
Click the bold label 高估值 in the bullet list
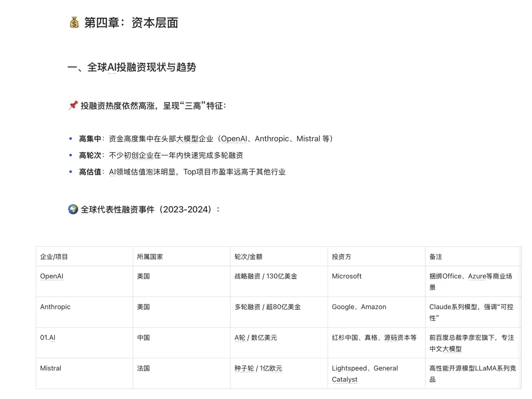click(90, 172)
